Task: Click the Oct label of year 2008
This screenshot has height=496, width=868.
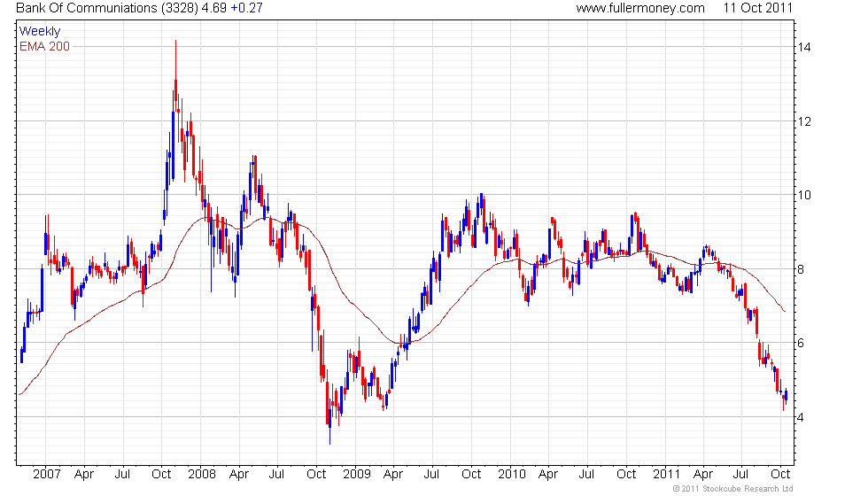Action: click(x=316, y=475)
